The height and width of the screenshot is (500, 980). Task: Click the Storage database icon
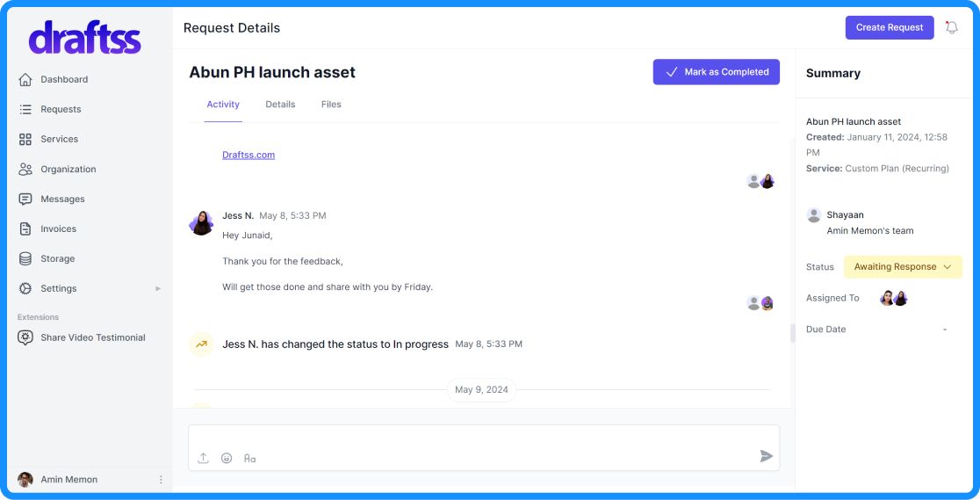pyautogui.click(x=25, y=258)
